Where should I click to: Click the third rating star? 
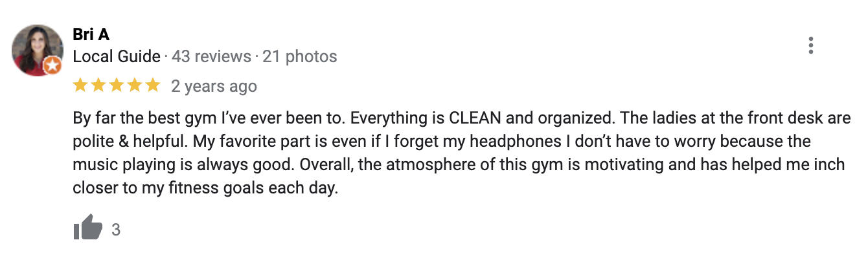117,85
